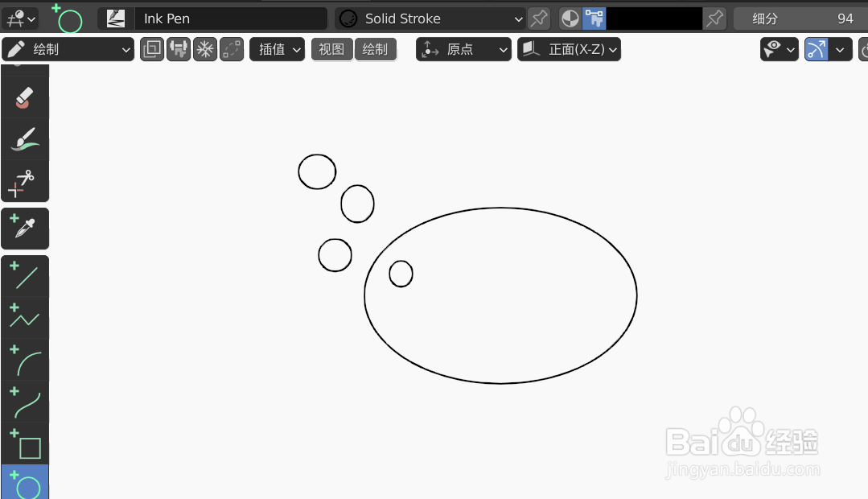The image size is (868, 499).
Task: Pin the active material
Action: pyautogui.click(x=714, y=19)
